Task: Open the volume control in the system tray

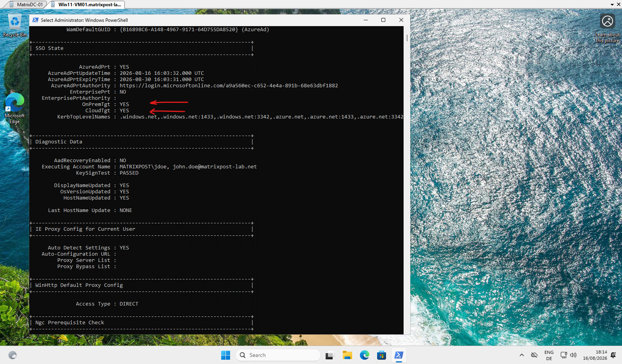Action: 573,355
